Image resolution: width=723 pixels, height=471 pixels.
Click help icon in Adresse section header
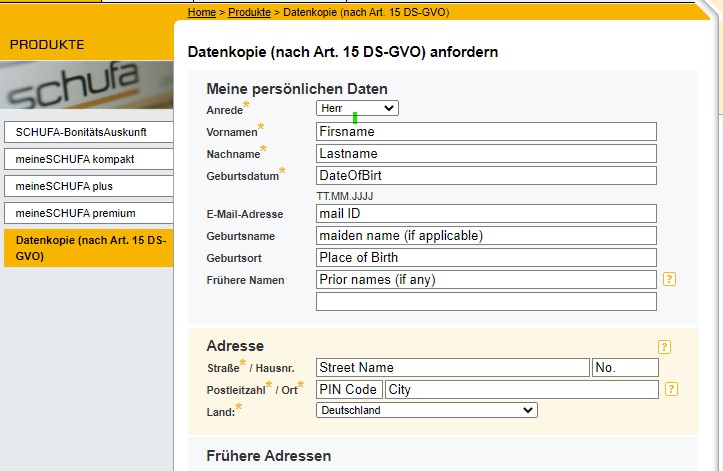tap(664, 347)
